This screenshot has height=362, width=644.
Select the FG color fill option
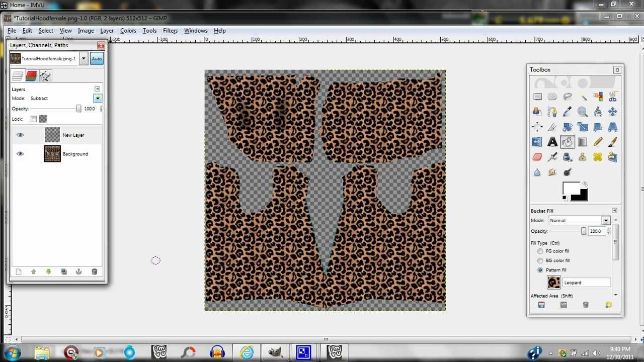coord(540,251)
